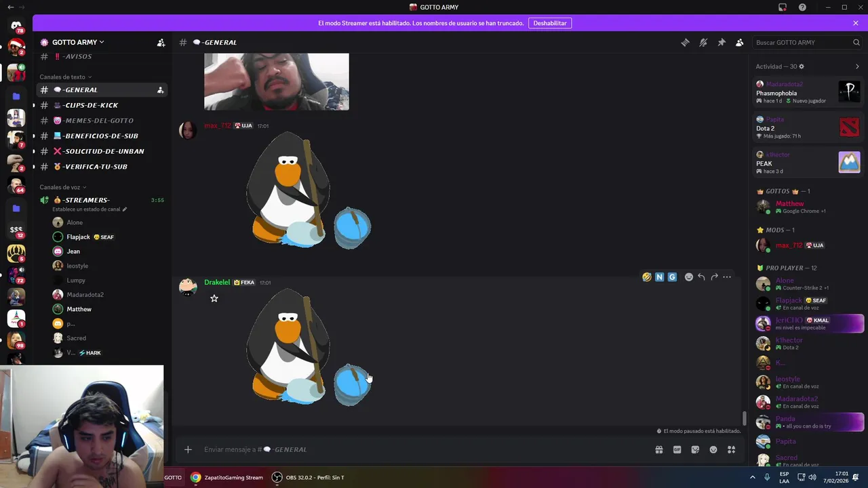The height and width of the screenshot is (488, 868).
Task: Switch to OBS 32.0.2 taskbar window
Action: (309, 477)
